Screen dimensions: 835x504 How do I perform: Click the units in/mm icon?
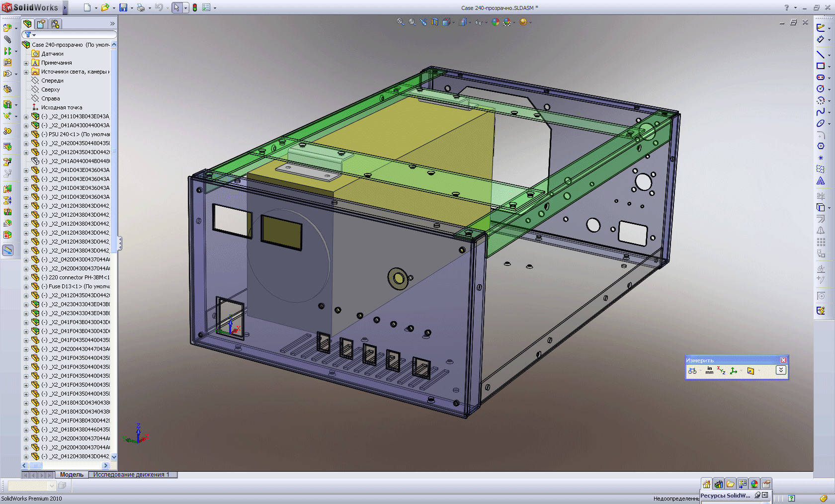(709, 371)
